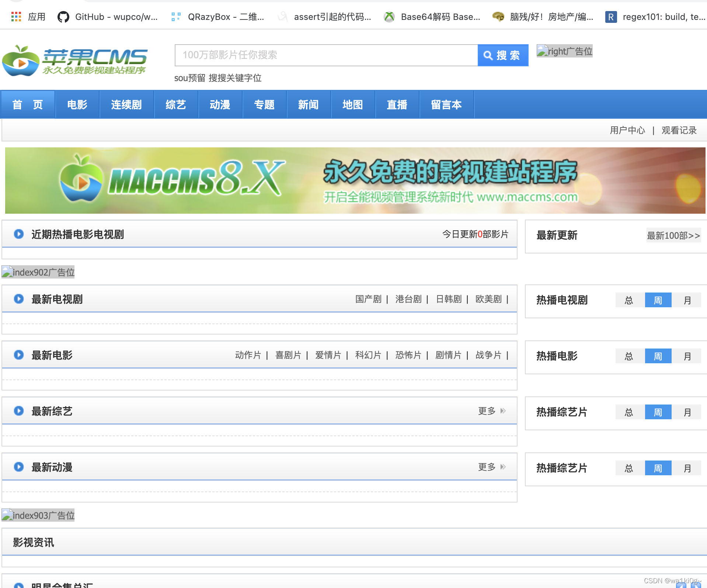Open the regex101 bookmark

(x=655, y=17)
